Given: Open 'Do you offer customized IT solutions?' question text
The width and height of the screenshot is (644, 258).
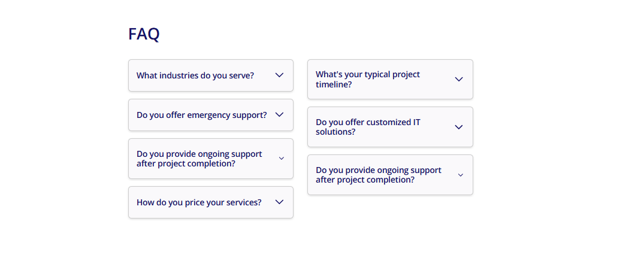Looking at the screenshot, I should (368, 127).
